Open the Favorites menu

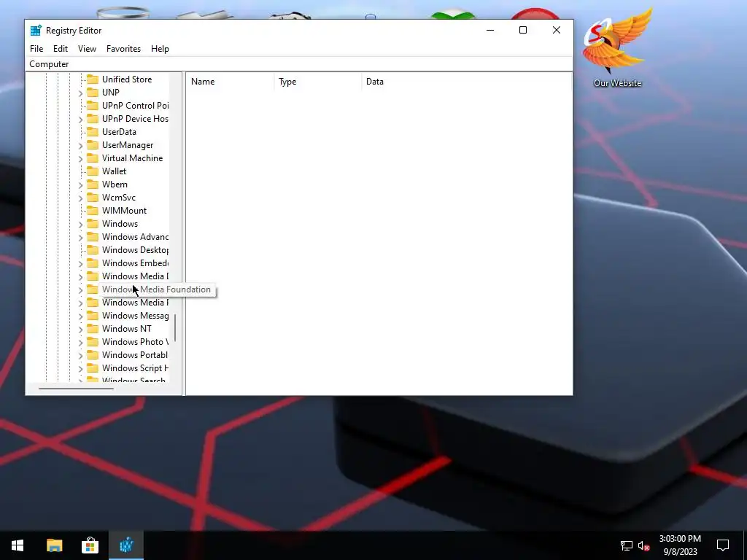[123, 49]
